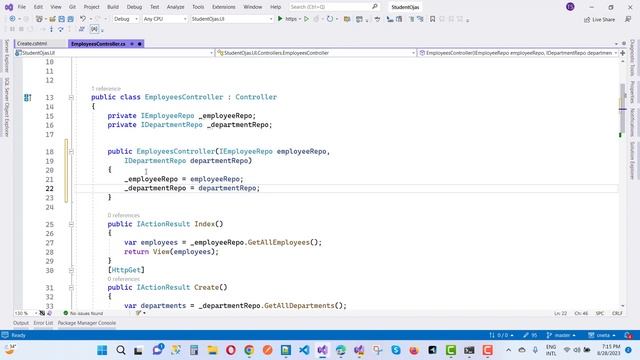
Task: Click '0 references' CodeLens above Index method
Action: tap(124, 215)
